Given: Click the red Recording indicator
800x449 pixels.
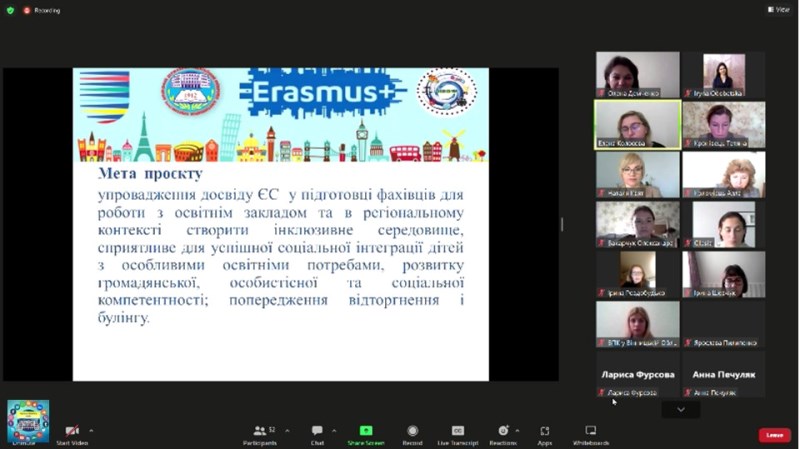Looking at the screenshot, I should click(x=42, y=10).
